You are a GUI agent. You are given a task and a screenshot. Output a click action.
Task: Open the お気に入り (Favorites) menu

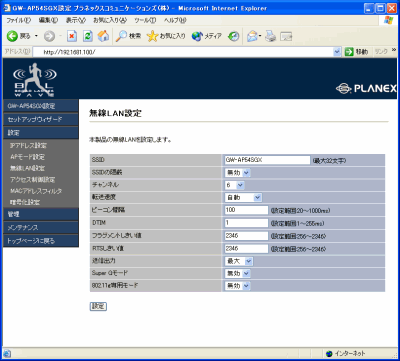pos(110,20)
